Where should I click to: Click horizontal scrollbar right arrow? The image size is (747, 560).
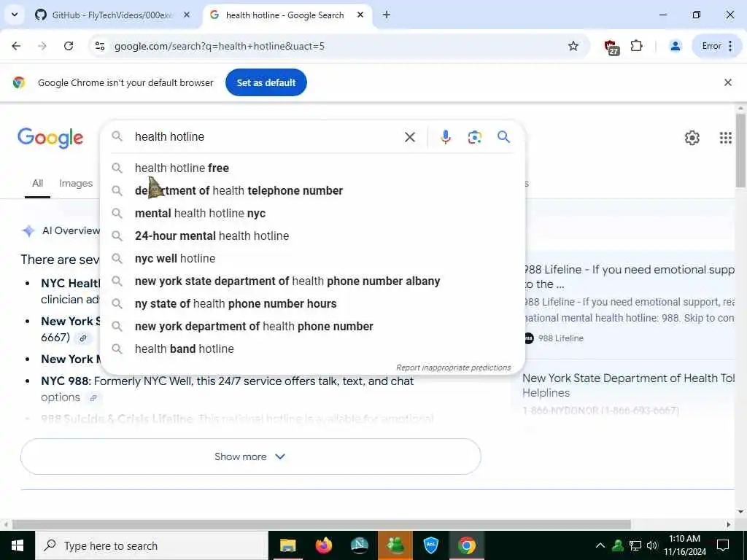729,524
